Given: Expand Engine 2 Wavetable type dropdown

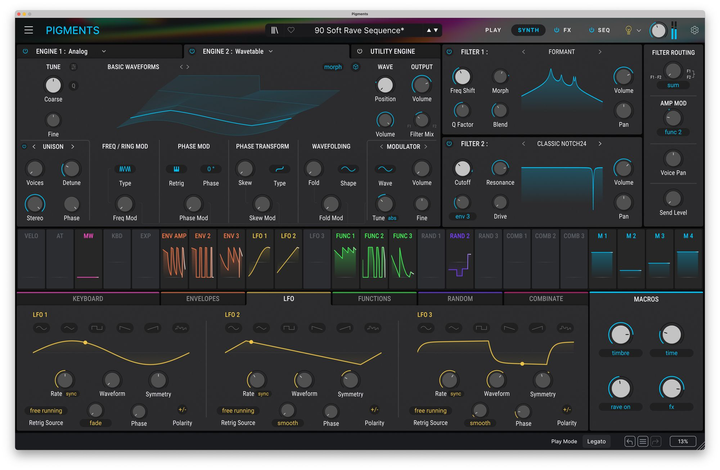Looking at the screenshot, I should 270,51.
